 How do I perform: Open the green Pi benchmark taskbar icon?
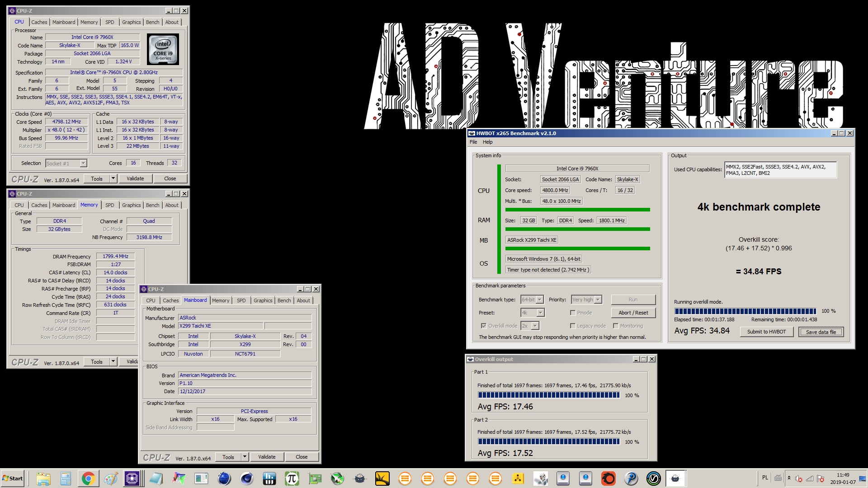[x=292, y=479]
